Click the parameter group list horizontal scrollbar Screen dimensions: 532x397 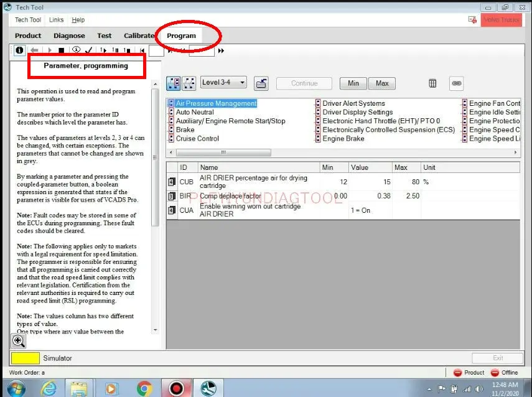tap(342, 152)
